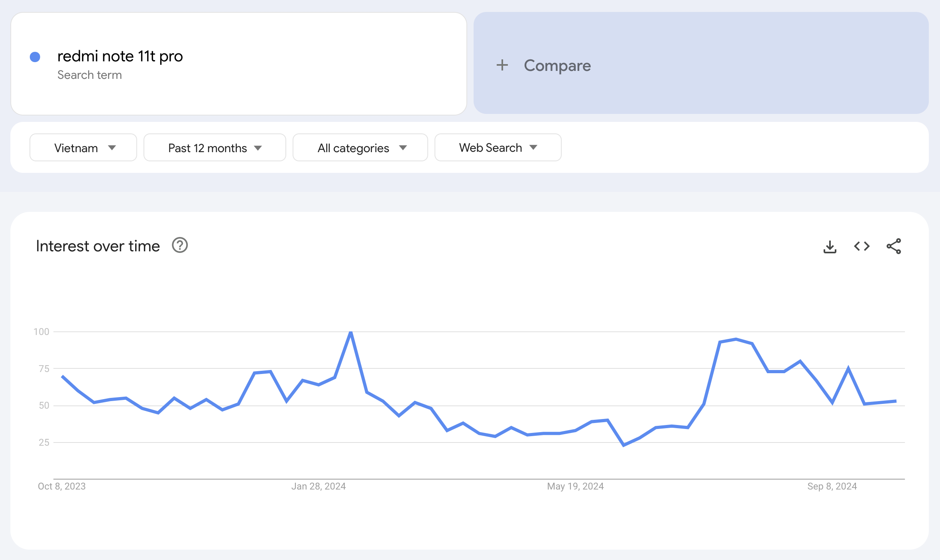Click the Vietnam dropdown arrow
Viewport: 940px width, 560px height.
112,148
